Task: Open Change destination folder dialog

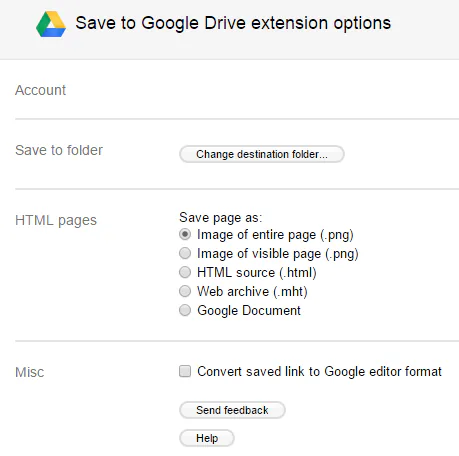Action: coord(262,154)
